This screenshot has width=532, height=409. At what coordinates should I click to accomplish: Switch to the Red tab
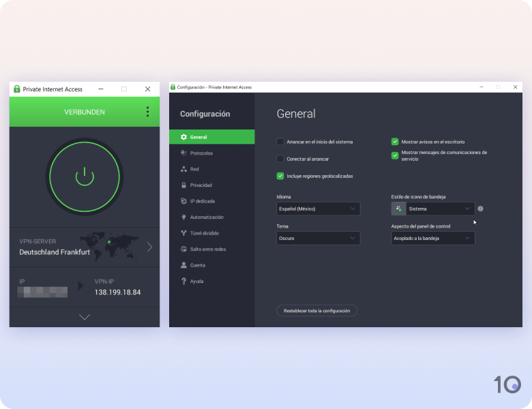tap(212, 169)
